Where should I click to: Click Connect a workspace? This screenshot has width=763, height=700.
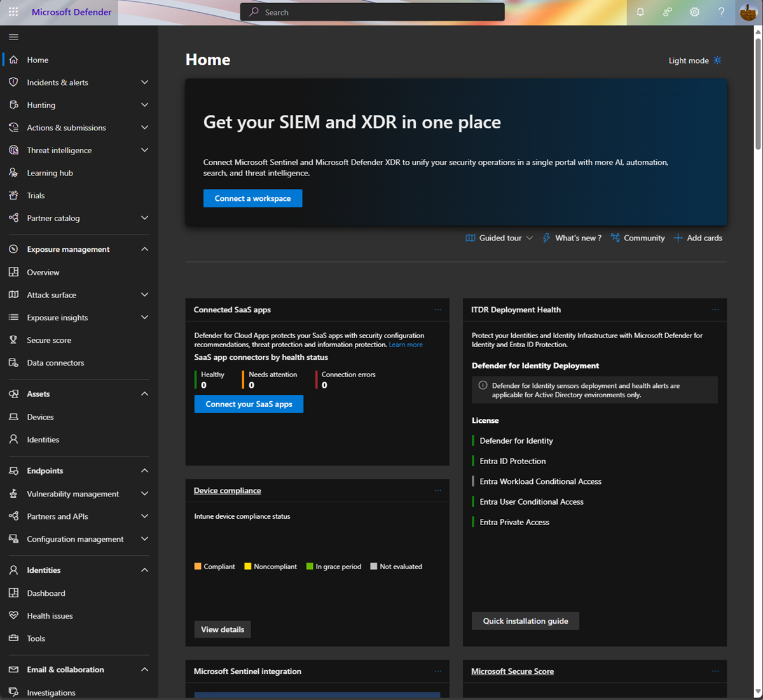pyautogui.click(x=252, y=198)
